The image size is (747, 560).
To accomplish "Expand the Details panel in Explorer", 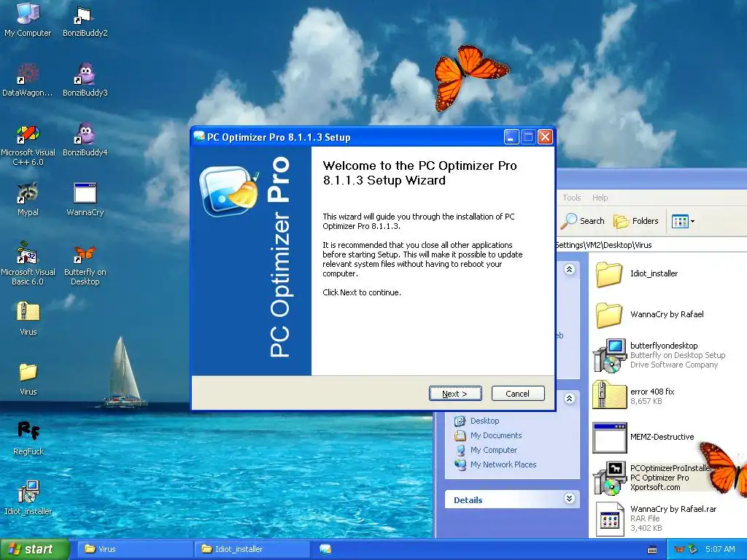I will [x=569, y=499].
